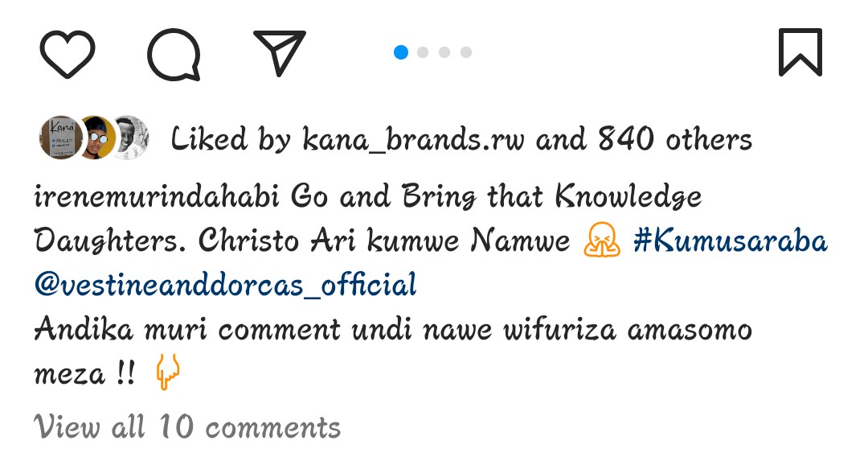This screenshot has width=868, height=457.
Task: Like the post with heart icon
Action: click(68, 53)
